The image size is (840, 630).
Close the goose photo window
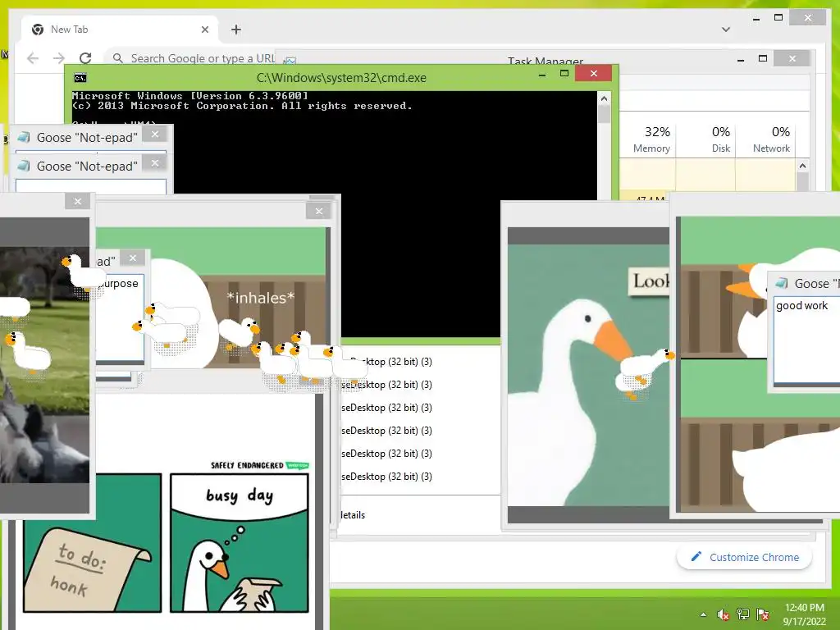(x=78, y=202)
